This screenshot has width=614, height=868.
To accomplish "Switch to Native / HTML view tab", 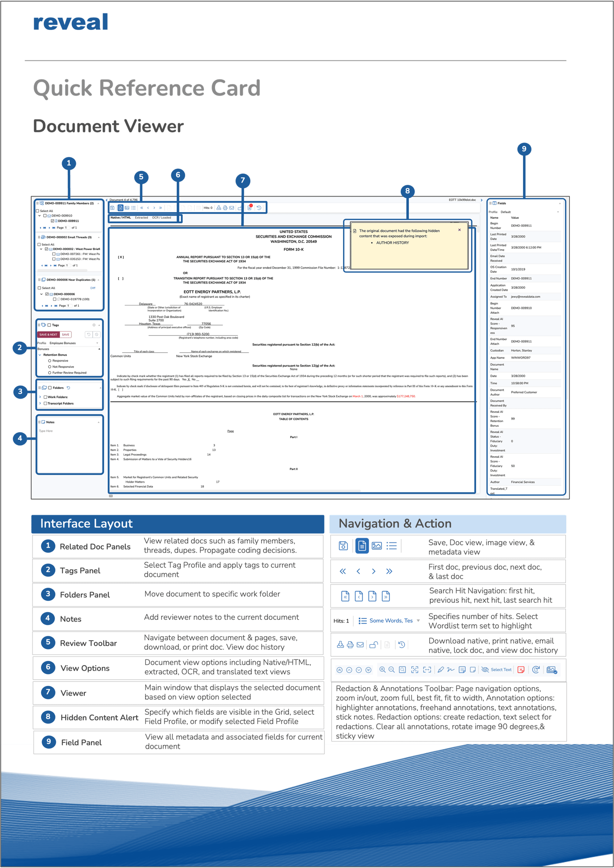I will 121,217.
